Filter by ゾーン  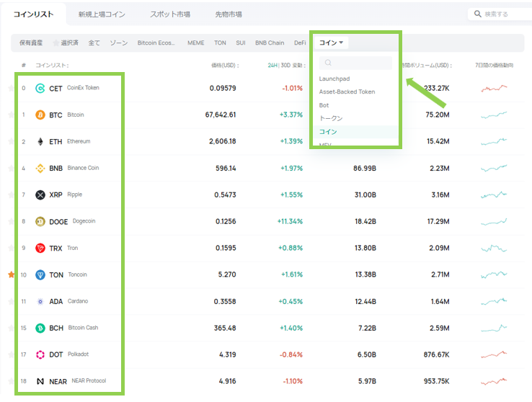pyautogui.click(x=118, y=43)
